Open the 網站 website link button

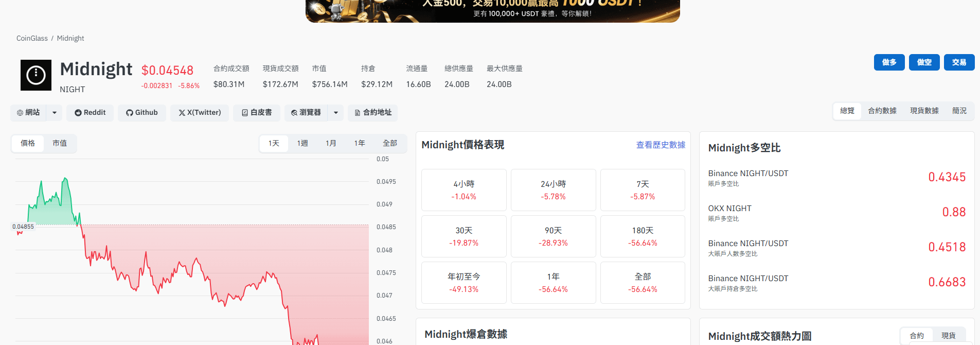(28, 113)
